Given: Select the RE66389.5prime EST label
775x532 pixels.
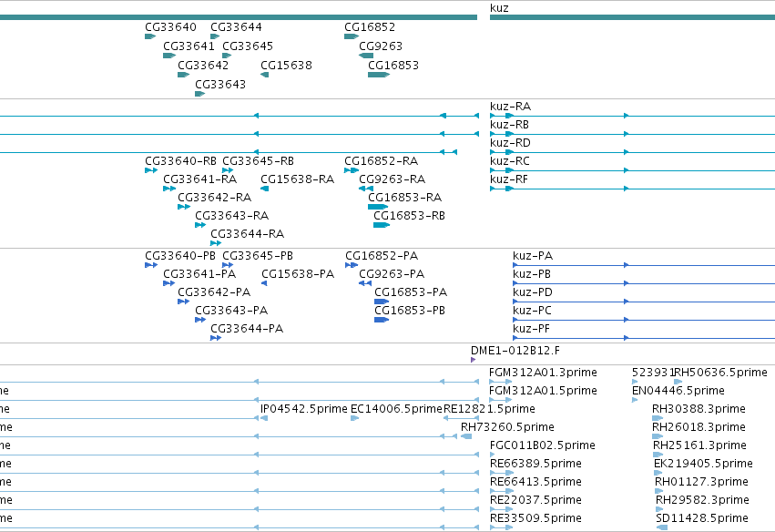Looking at the screenshot, I should [535, 465].
